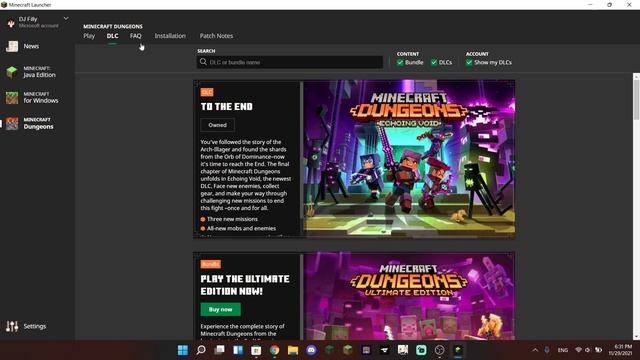Image resolution: width=640 pixels, height=360 pixels.
Task: Open the FAQ tab
Action: coord(136,36)
